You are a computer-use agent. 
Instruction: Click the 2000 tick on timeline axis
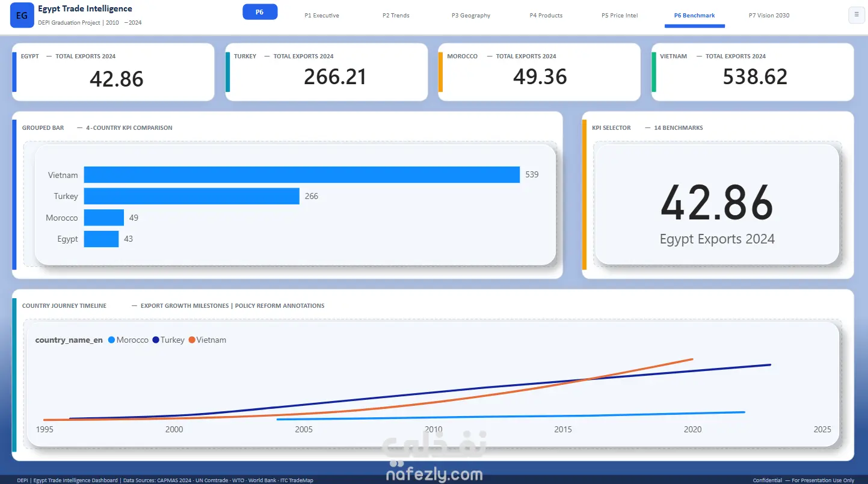[174, 429]
